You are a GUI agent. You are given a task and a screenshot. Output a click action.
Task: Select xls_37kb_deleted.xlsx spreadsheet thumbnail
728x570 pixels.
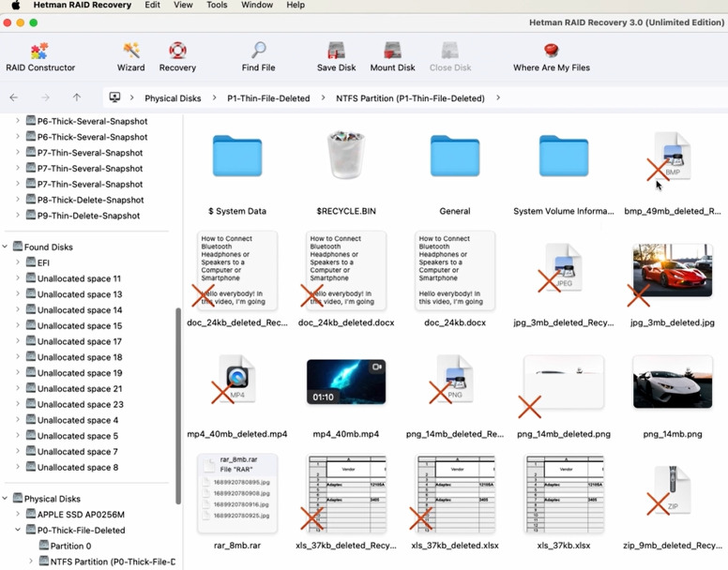click(x=455, y=493)
